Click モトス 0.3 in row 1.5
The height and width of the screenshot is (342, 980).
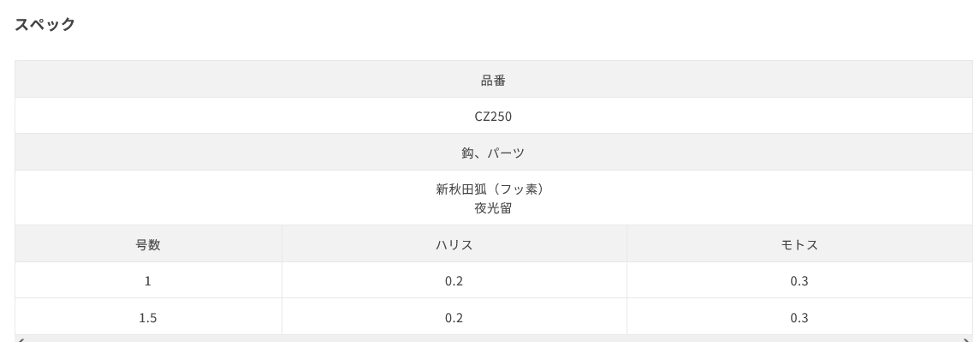coord(799,317)
